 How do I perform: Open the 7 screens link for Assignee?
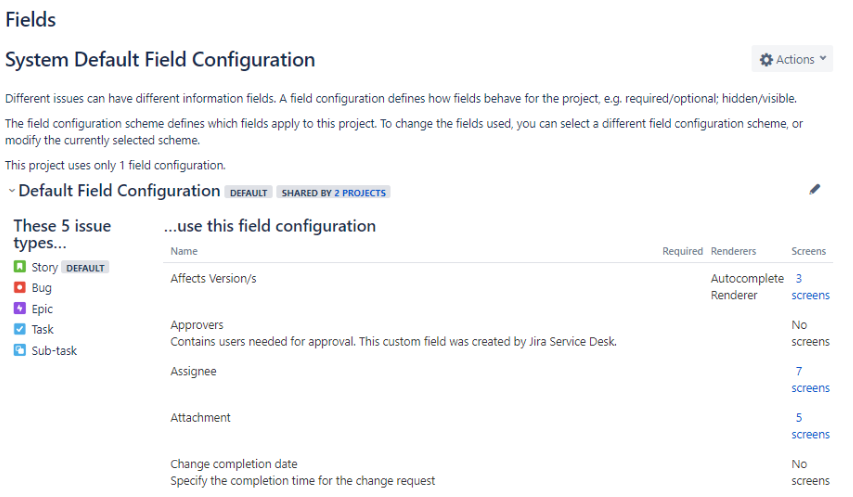click(x=810, y=380)
